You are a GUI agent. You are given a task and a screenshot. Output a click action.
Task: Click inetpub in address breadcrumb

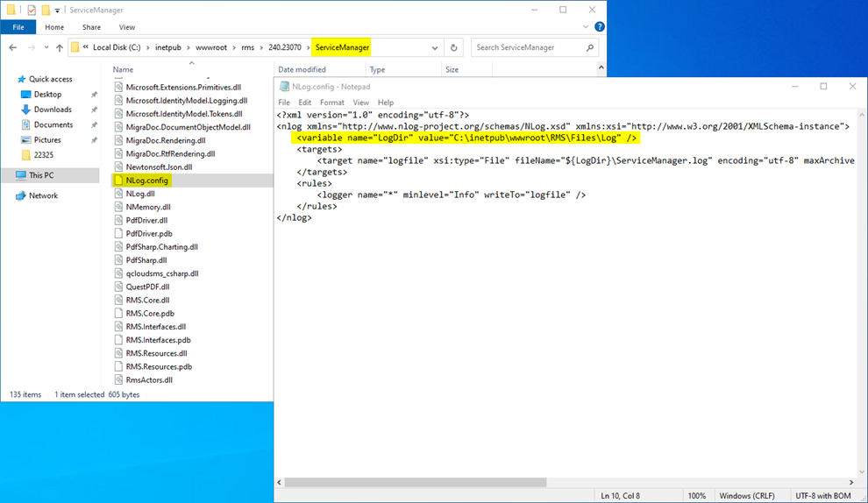point(168,47)
